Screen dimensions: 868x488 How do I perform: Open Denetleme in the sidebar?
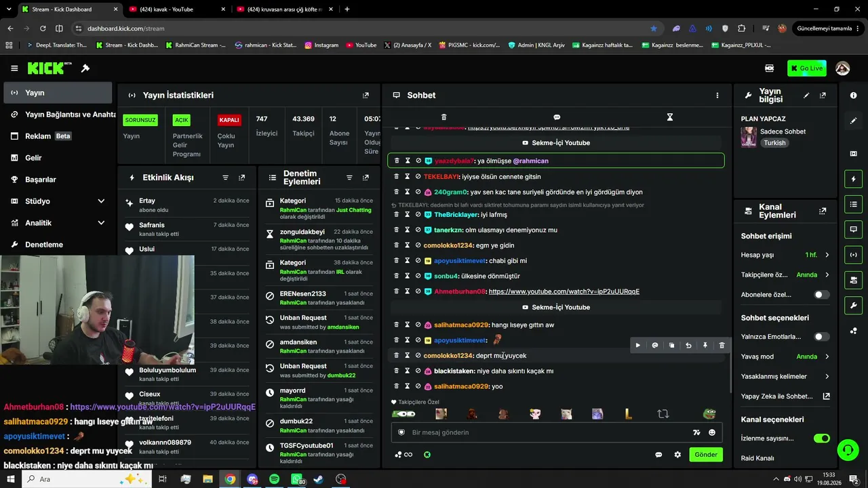pyautogui.click(x=56, y=245)
